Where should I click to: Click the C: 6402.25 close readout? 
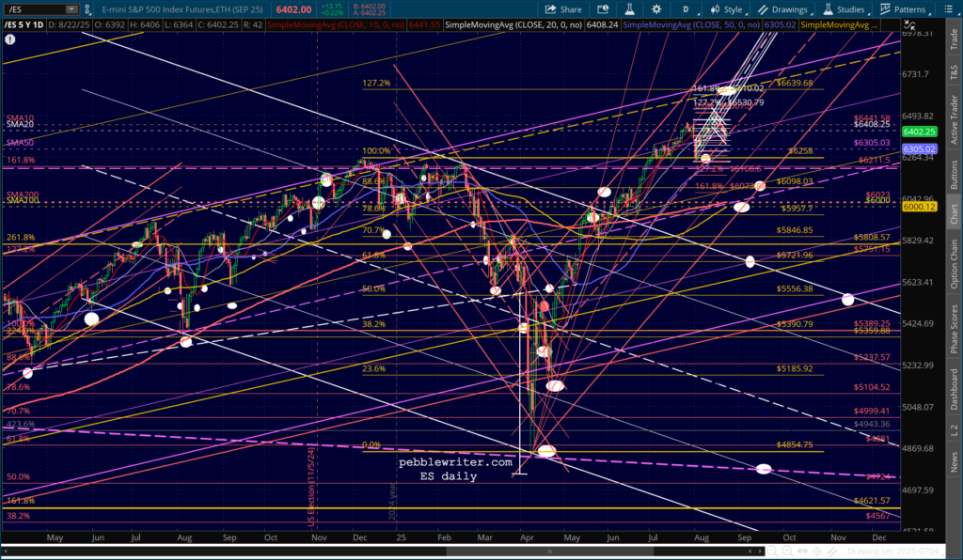(217, 25)
